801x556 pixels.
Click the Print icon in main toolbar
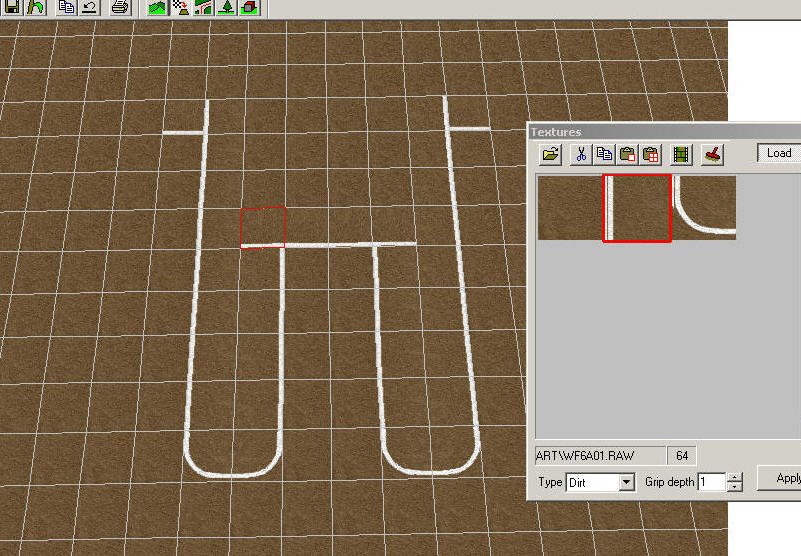120,7
